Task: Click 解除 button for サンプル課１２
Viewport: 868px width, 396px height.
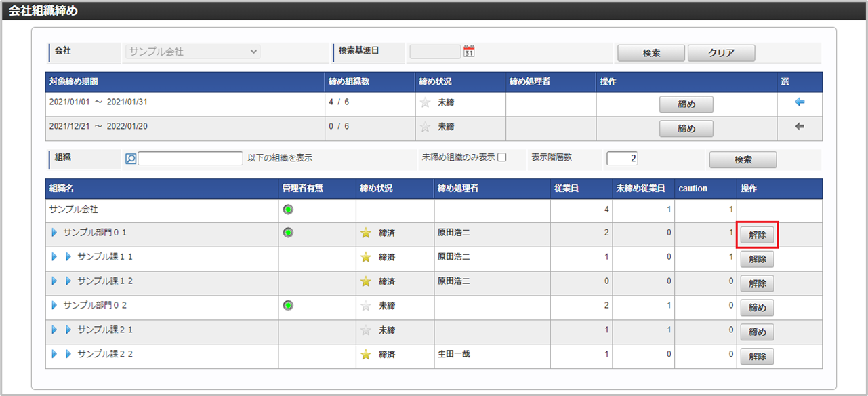Action: point(757,283)
